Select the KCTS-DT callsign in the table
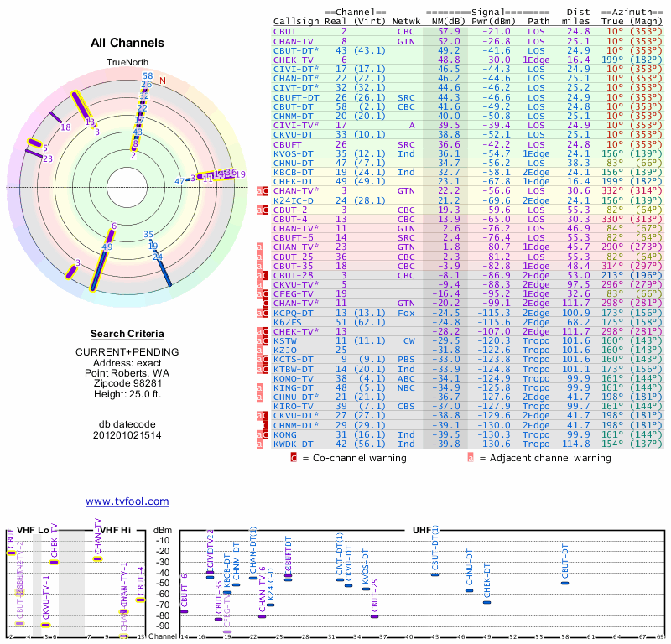Image resolution: width=671 pixels, height=644 pixels. pyautogui.click(x=293, y=360)
